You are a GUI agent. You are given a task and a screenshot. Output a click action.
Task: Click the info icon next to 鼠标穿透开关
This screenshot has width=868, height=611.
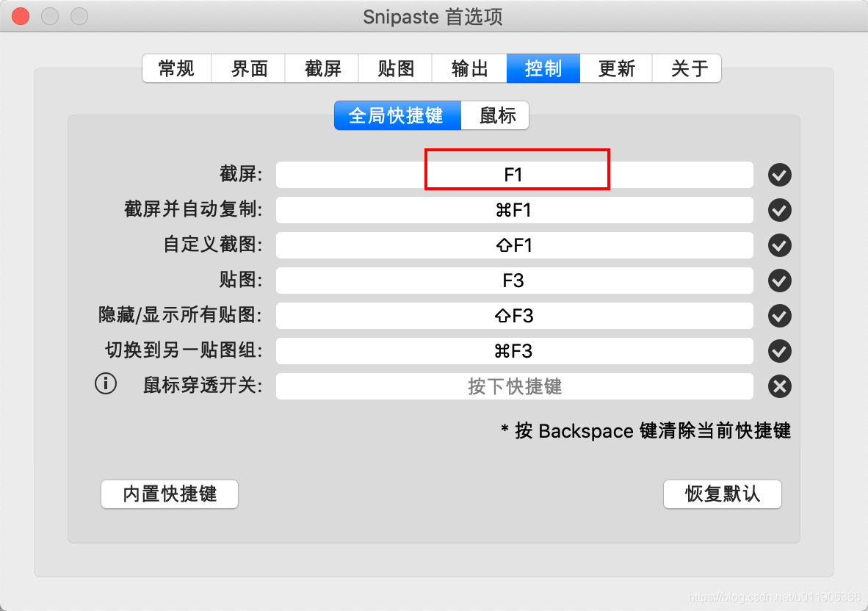click(106, 383)
